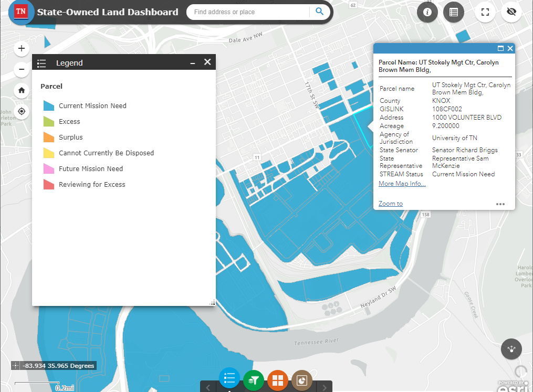Screen dimensions: 533x392
Task: Click the Cannot Currently Be Disposed yellow swatch
Action: 49,153
